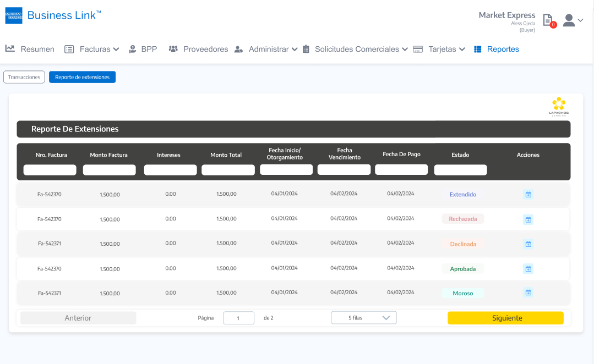Click the Lapachos company logo
Image resolution: width=594 pixels, height=364 pixels.
[x=559, y=107]
